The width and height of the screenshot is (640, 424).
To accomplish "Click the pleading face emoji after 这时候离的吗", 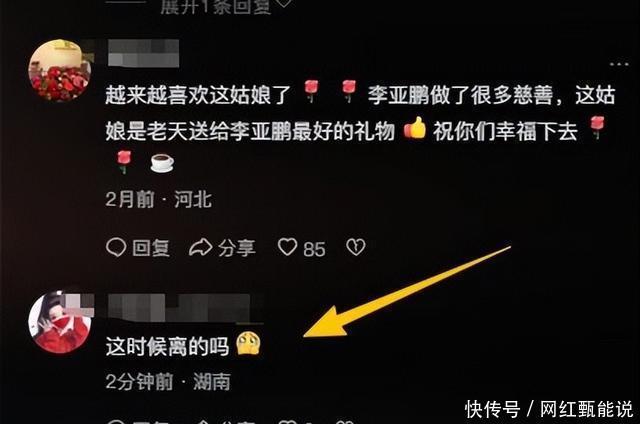I will (249, 343).
